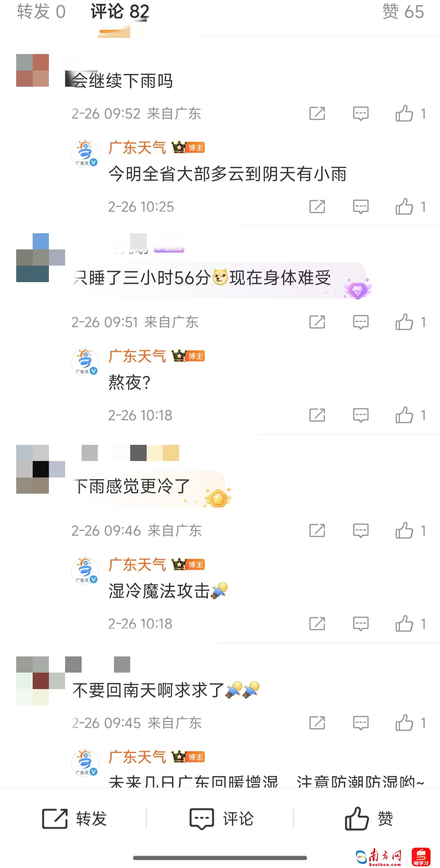The image size is (440, 868).
Task: Reply to '今明全省大部多云到阴天有小雨' comment
Action: tap(361, 207)
